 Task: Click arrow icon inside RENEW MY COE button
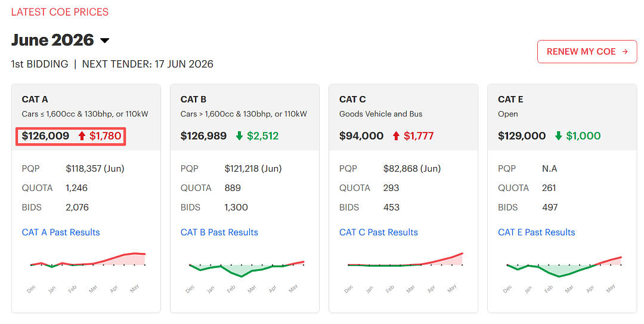[x=625, y=52]
